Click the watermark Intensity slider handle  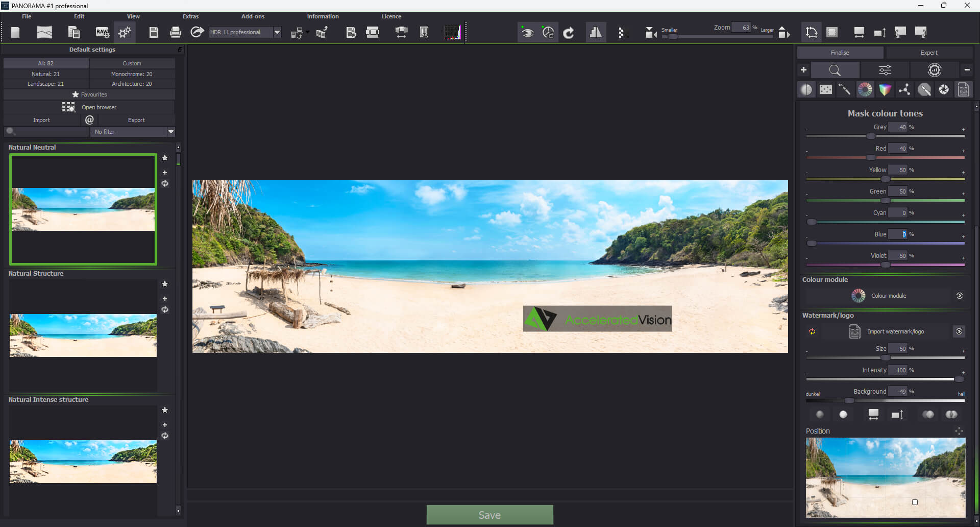pos(959,379)
